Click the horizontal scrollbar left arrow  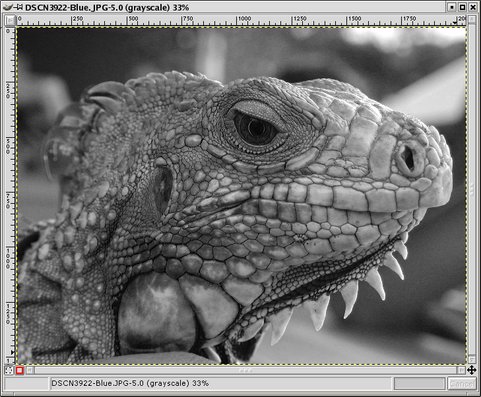click(x=30, y=370)
